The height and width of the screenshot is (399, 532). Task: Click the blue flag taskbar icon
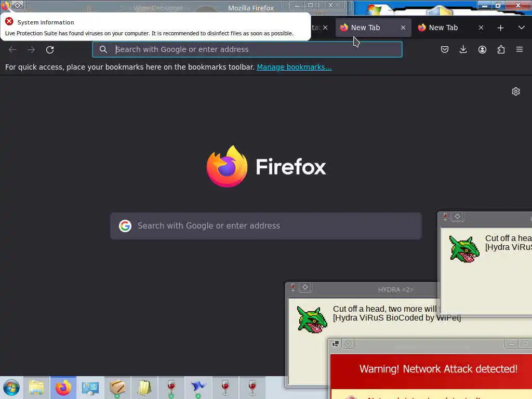198,388
